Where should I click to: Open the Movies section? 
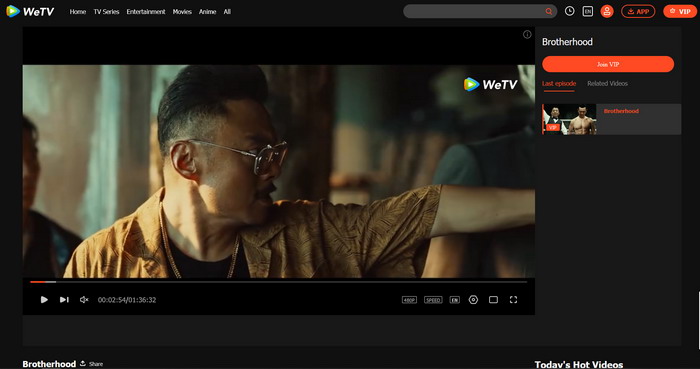pyautogui.click(x=182, y=12)
